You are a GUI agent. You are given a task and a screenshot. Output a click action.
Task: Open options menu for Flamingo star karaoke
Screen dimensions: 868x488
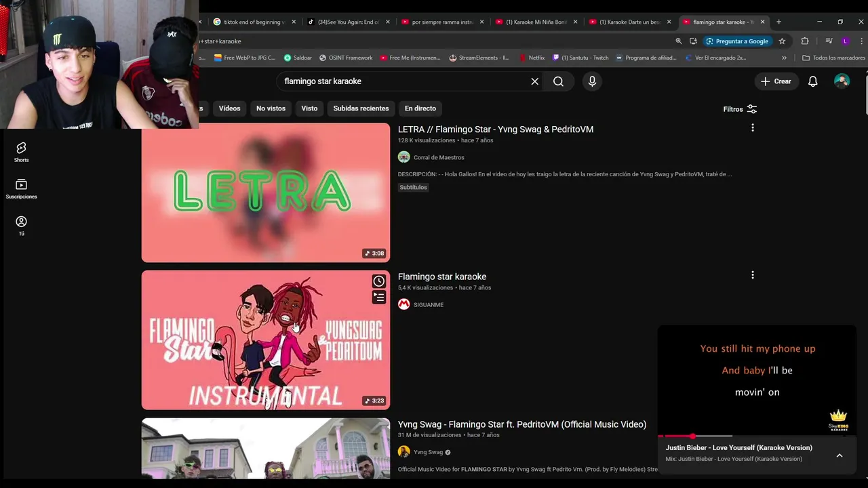coord(752,275)
